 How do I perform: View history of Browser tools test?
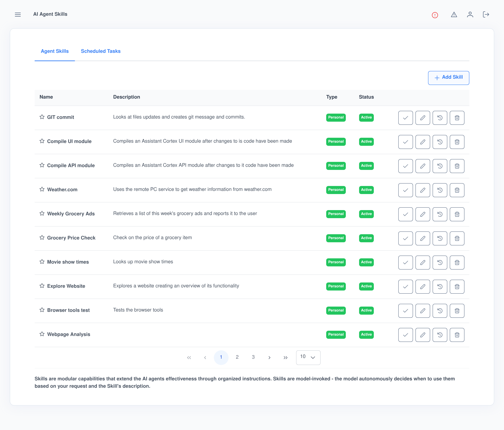[x=440, y=311]
